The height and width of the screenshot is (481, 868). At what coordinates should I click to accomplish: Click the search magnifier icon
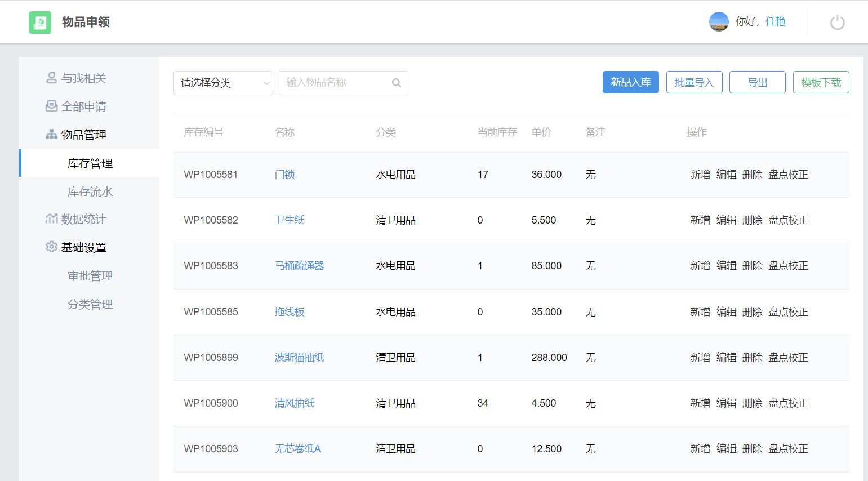click(397, 83)
